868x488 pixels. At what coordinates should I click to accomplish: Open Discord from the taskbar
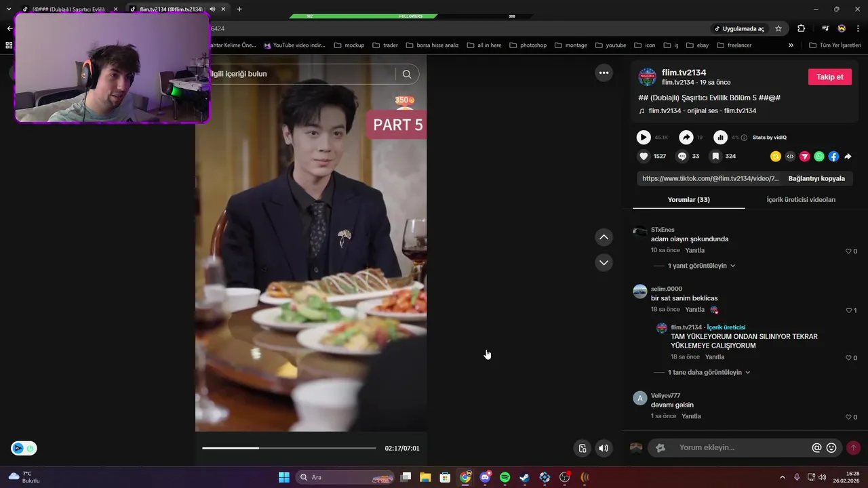point(485,477)
